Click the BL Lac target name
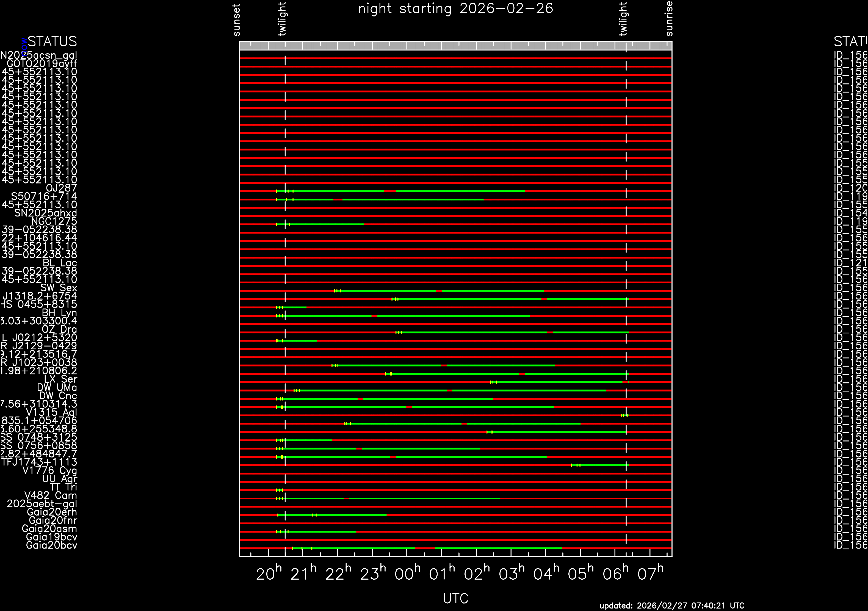Screen dimensions: 868x611 coord(60,263)
